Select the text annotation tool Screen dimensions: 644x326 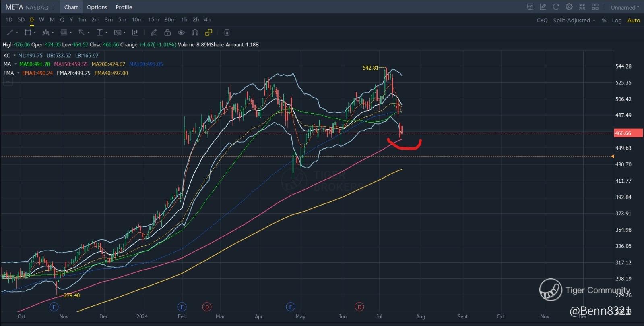[x=118, y=33]
